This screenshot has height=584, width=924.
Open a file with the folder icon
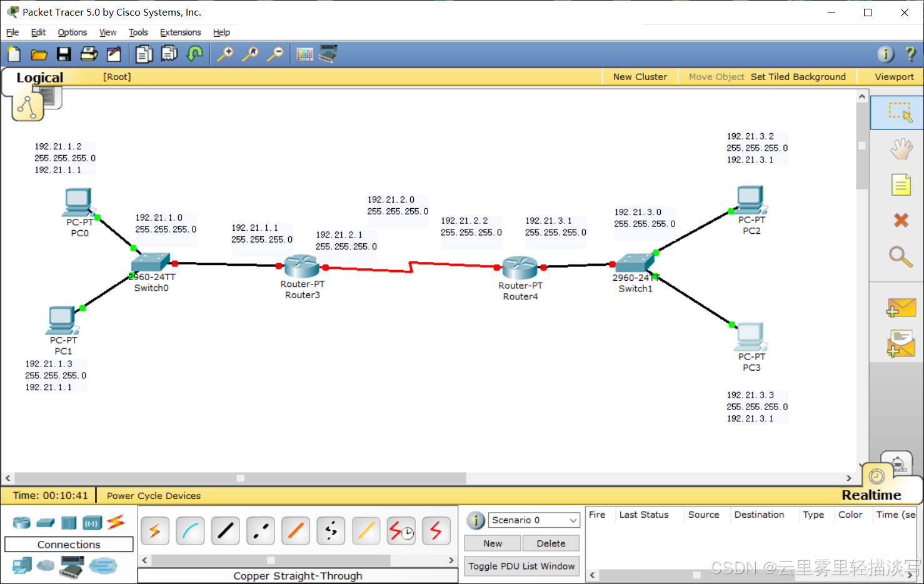coord(39,54)
